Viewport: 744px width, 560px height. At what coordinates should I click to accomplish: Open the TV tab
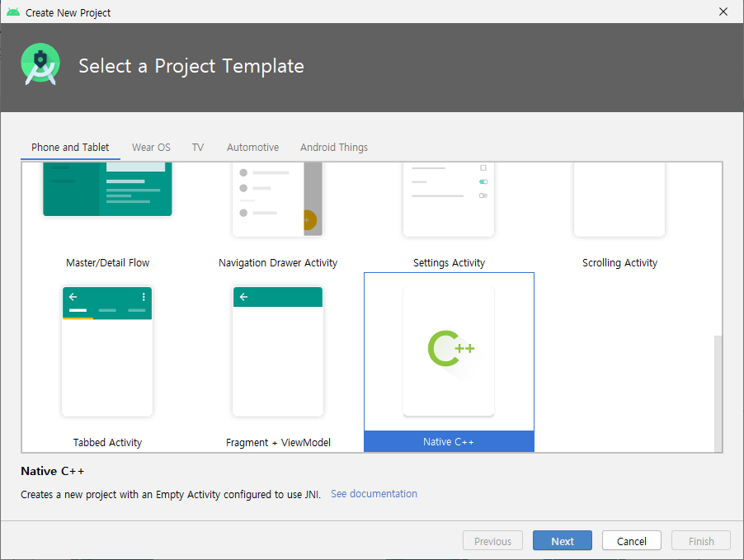(198, 148)
